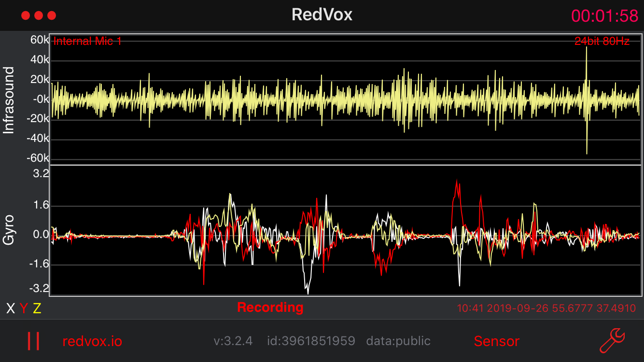Tap the 00:01:58 elapsed timer
The image size is (644, 362).
pyautogui.click(x=605, y=16)
